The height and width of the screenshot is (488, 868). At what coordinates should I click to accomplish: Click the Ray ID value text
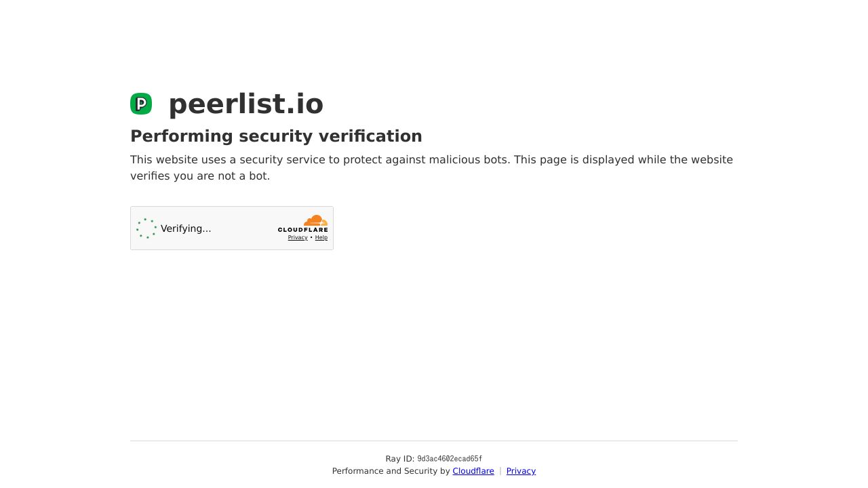pyautogui.click(x=450, y=459)
